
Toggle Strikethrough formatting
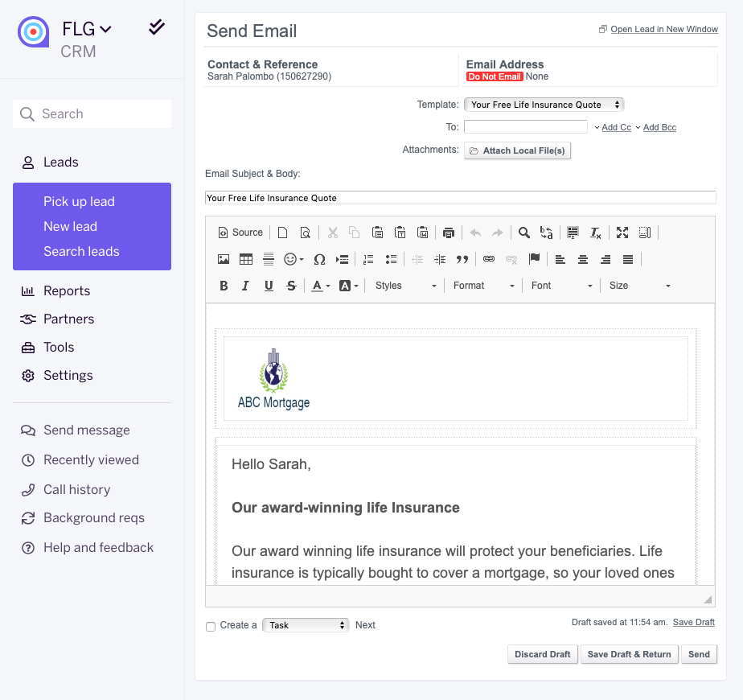(291, 286)
